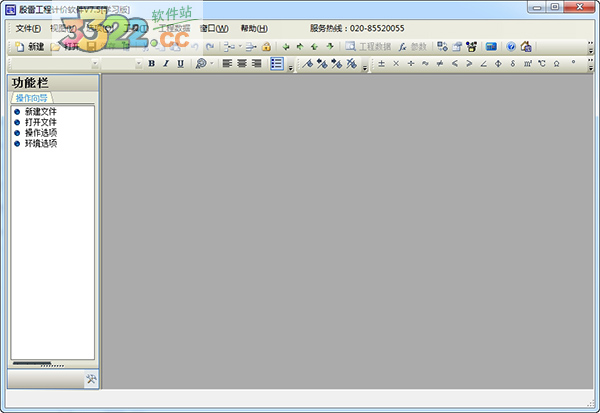Click the fx 参数 parameters button

pyautogui.click(x=412, y=47)
